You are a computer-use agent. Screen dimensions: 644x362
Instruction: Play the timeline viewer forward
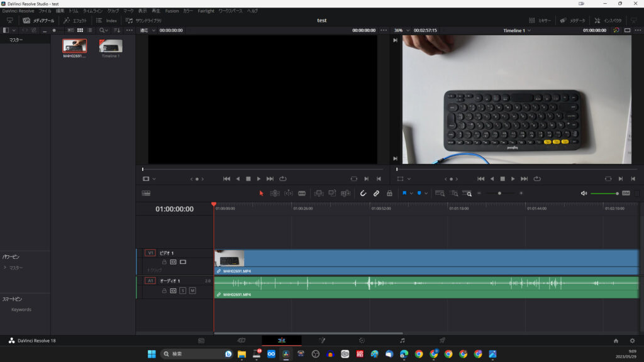point(513,179)
